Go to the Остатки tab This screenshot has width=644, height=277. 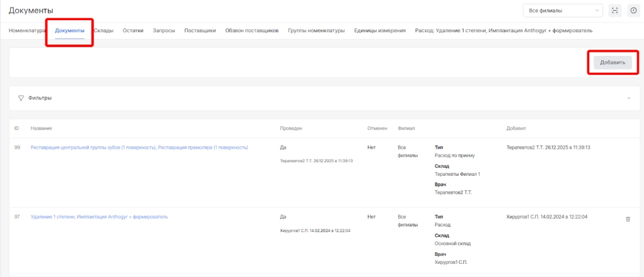point(133,30)
